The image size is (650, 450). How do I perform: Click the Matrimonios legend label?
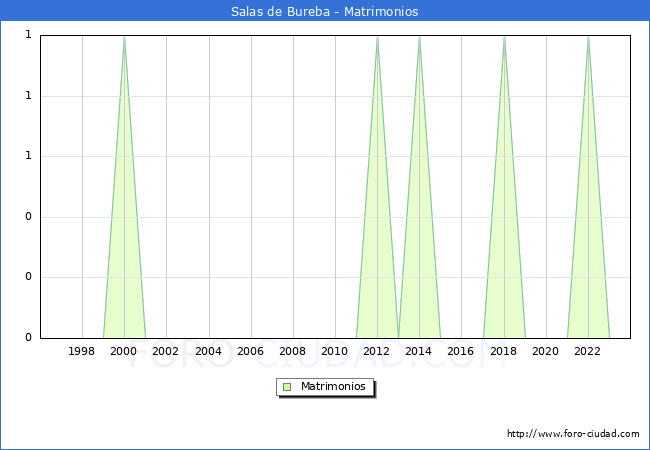pyautogui.click(x=333, y=386)
